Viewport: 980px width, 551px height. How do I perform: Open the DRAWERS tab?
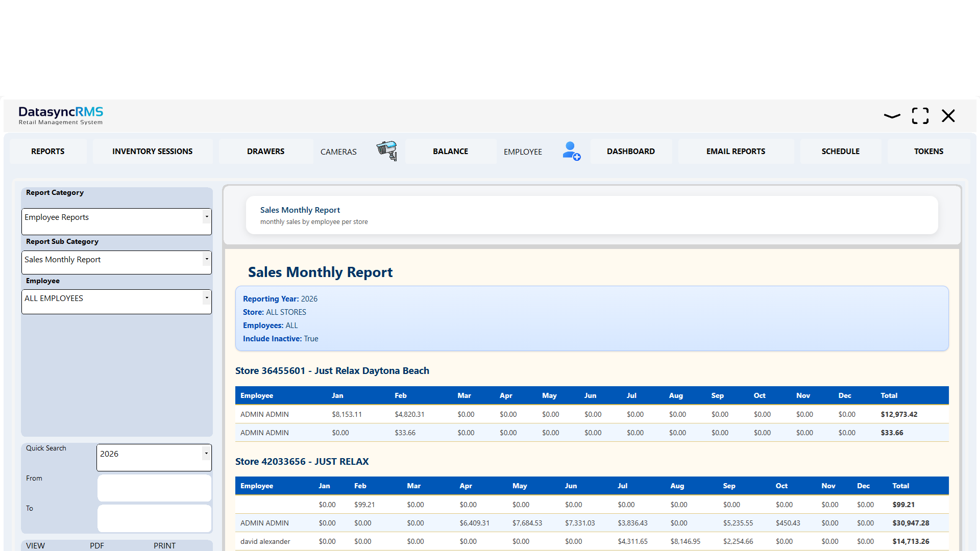(x=266, y=151)
